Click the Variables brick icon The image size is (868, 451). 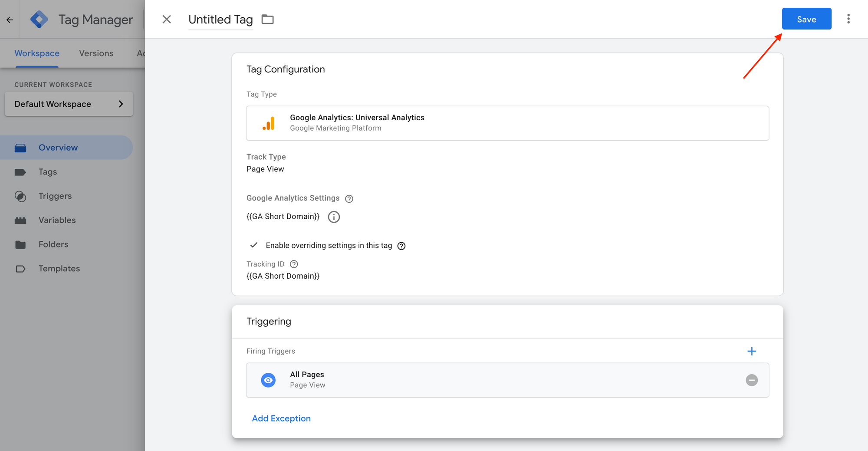(x=20, y=221)
